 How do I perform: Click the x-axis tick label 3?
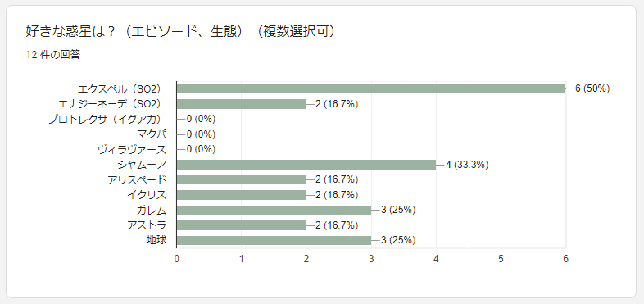(371, 259)
